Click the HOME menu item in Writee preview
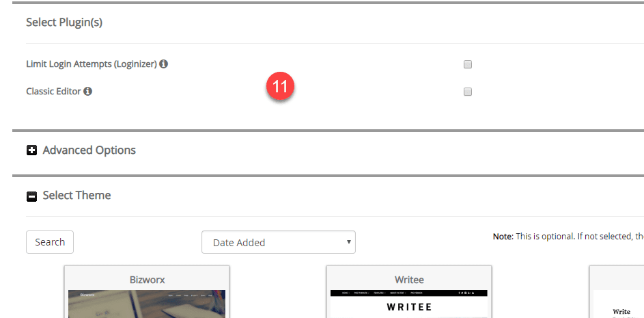 coord(346,293)
